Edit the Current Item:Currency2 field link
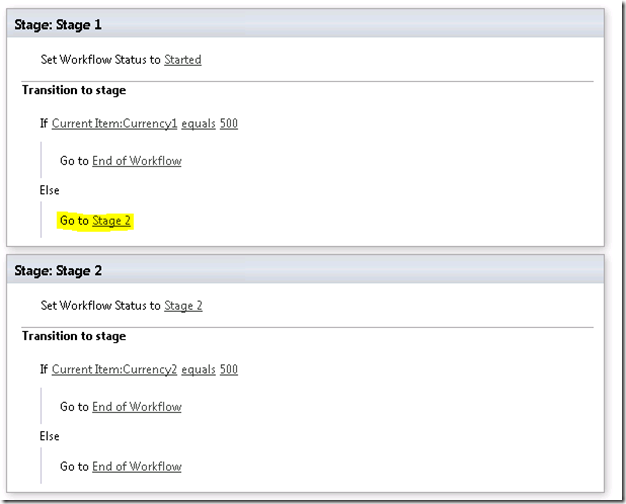Viewport: 626px width, 504px height. click(114, 370)
